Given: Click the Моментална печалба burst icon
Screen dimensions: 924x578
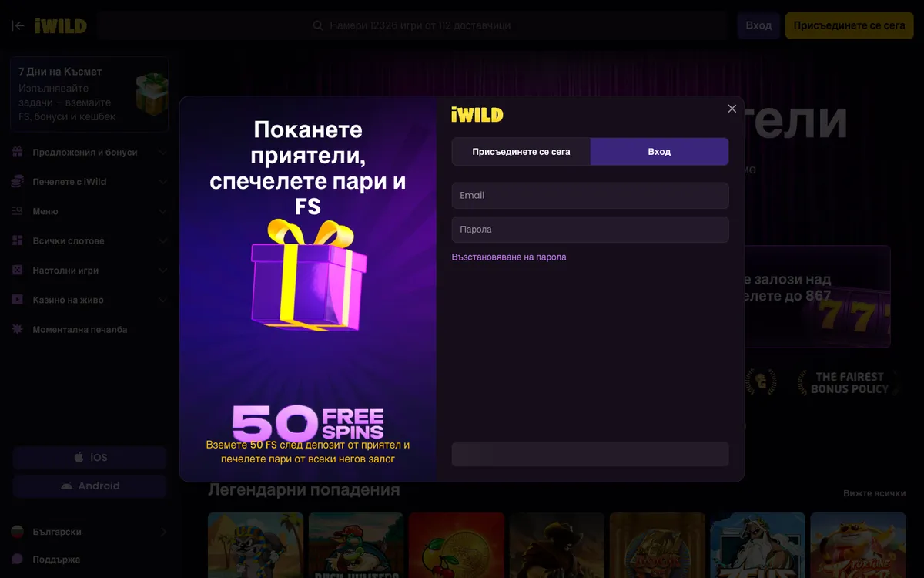Looking at the screenshot, I should pos(17,329).
